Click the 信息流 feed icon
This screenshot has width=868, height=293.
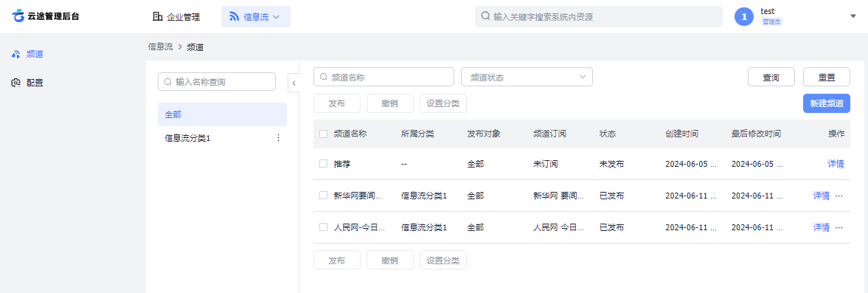pyautogui.click(x=235, y=17)
